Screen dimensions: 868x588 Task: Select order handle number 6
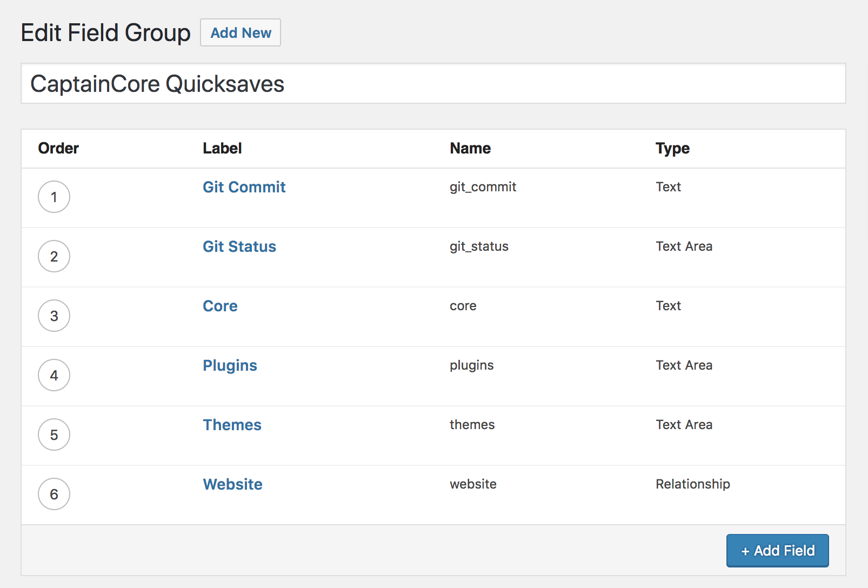point(54,494)
